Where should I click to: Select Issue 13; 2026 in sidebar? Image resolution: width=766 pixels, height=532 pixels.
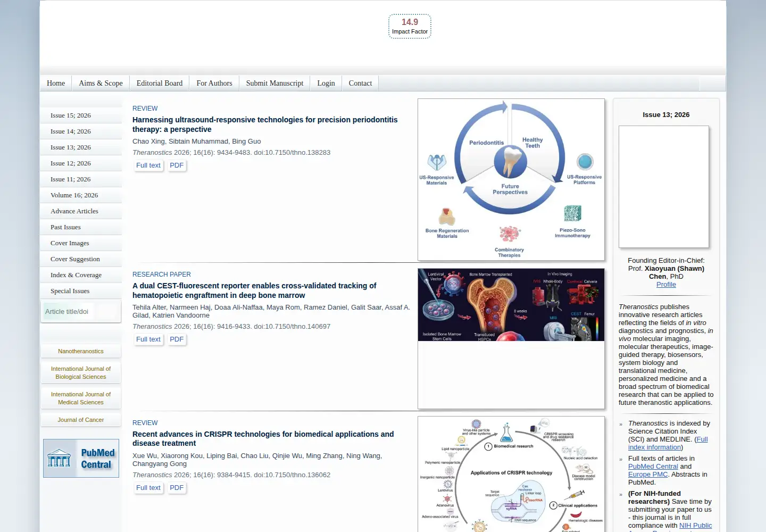click(81, 147)
